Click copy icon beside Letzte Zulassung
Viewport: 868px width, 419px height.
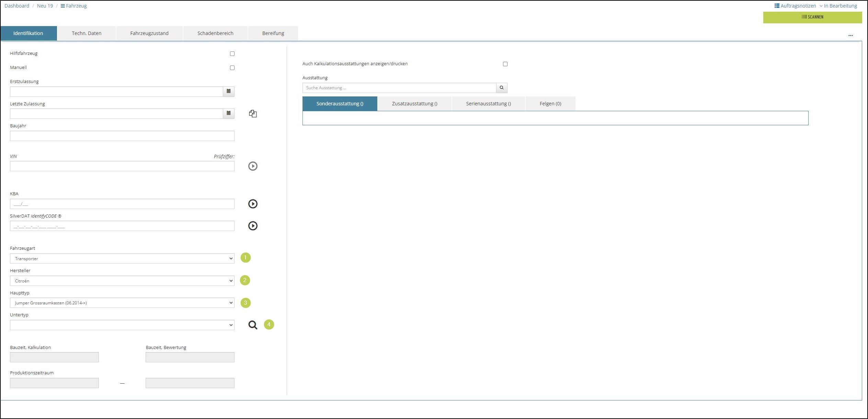coord(253,114)
